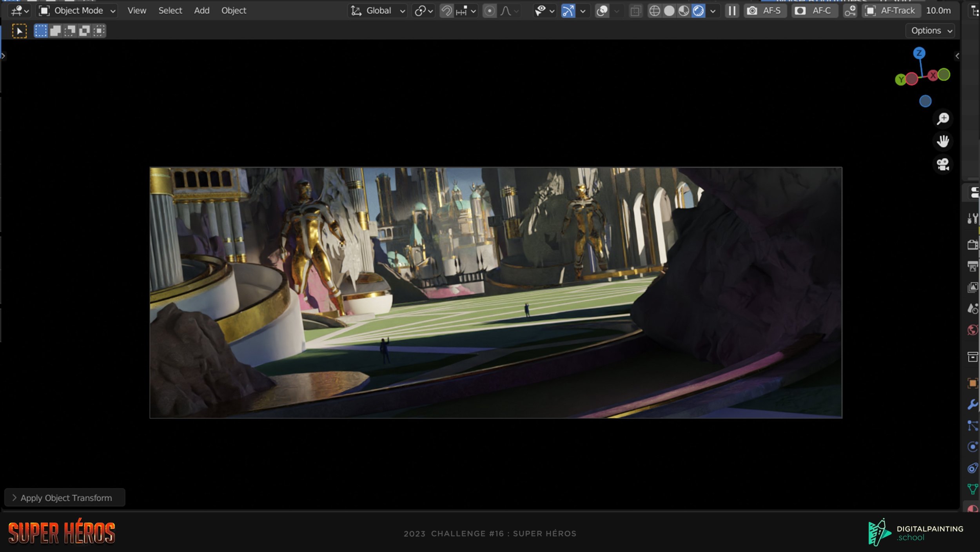980x552 pixels.
Task: Open the Global transform orientation dropdown
Action: coord(377,11)
